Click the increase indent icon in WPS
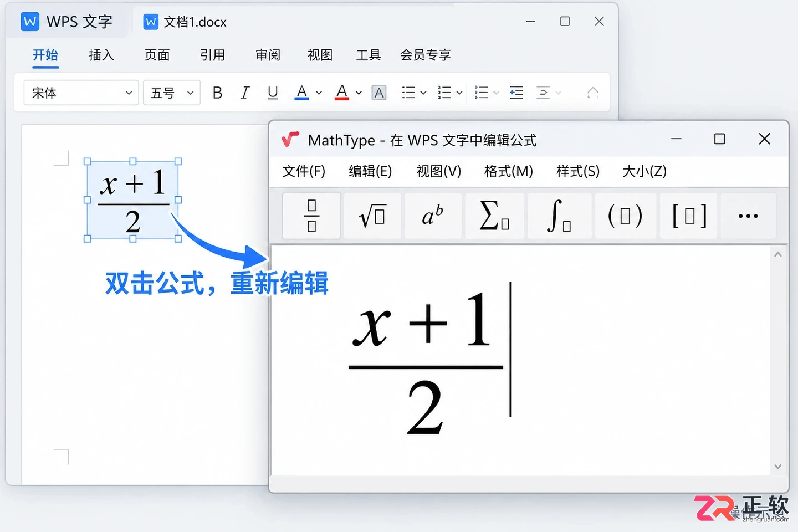This screenshot has height=532, width=798. [x=516, y=93]
